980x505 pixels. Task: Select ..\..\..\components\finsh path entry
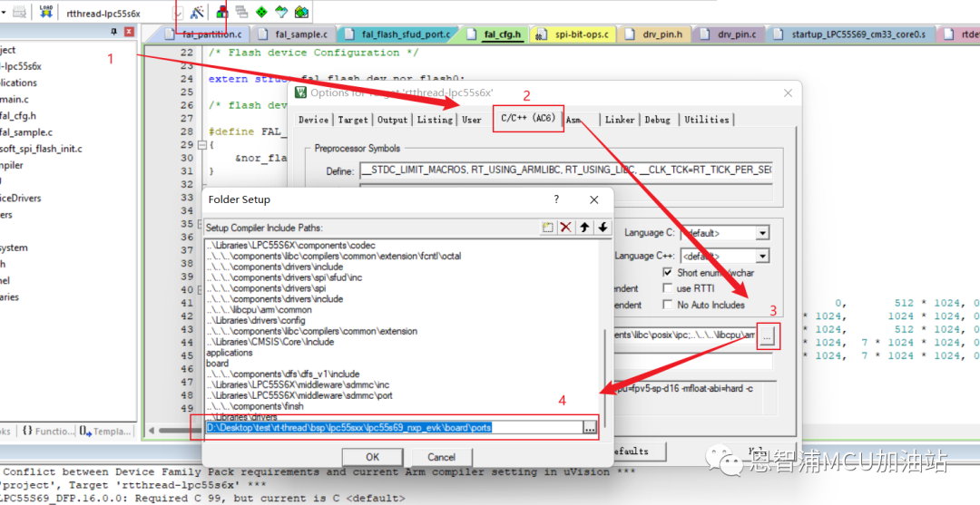pos(254,406)
